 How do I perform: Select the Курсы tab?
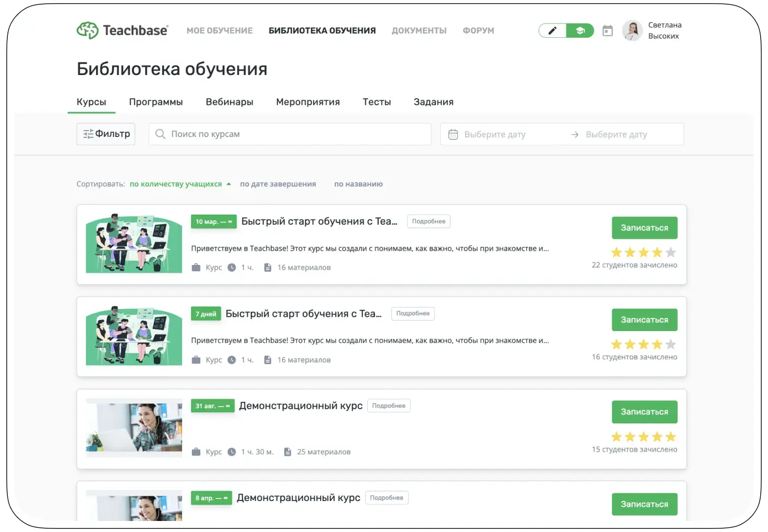point(91,102)
